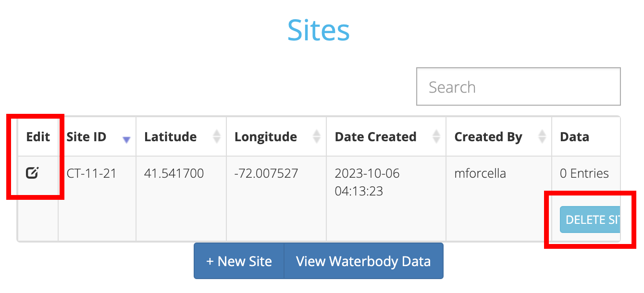Click the Latitude column sort arrows
This screenshot has width=644, height=293.
217,137
